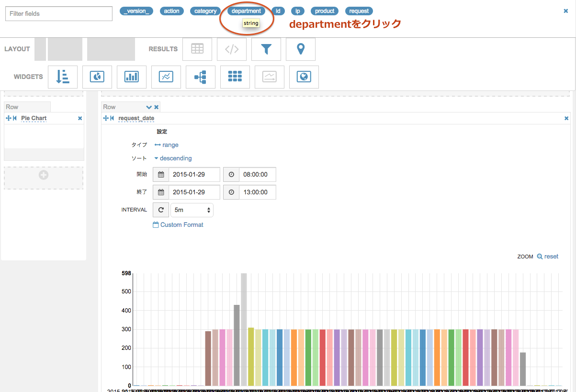Open the end time clock picker
The image size is (576, 392).
coord(231,192)
